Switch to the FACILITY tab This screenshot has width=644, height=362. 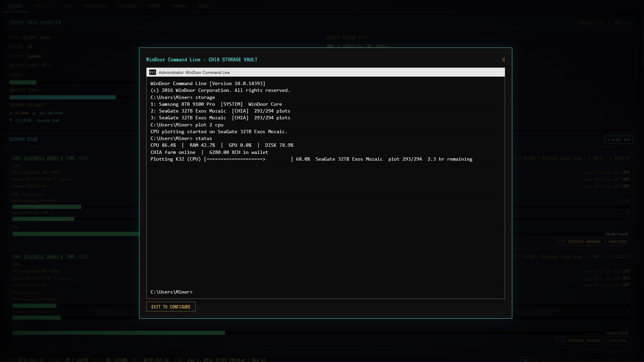43,6
